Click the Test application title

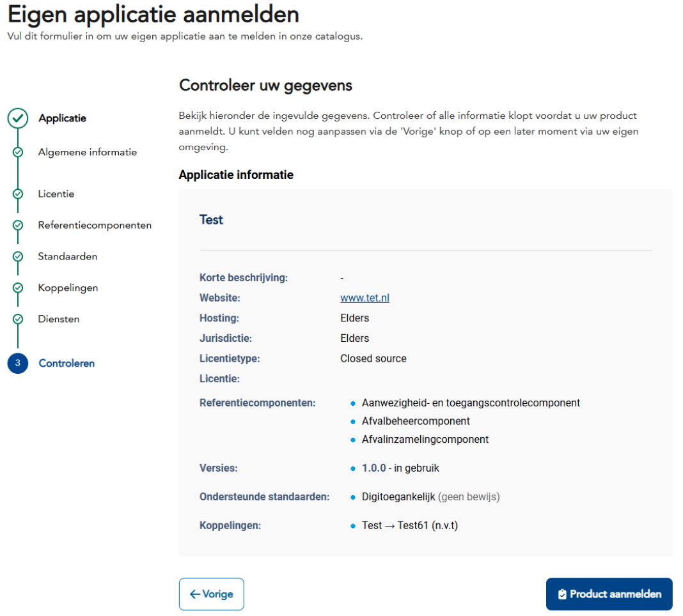click(x=211, y=220)
